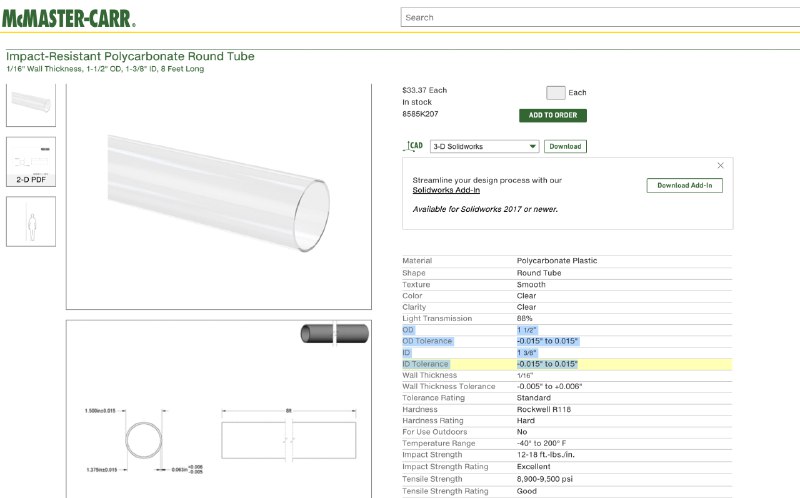The width and height of the screenshot is (800, 498).
Task: Click the Light Transmission value 88%
Action: [524, 318]
